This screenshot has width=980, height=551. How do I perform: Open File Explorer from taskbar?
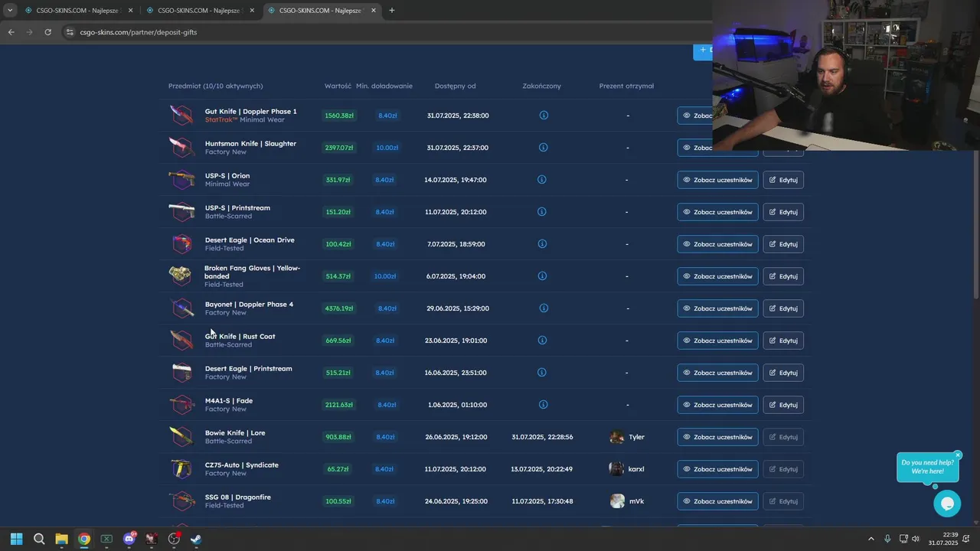[61, 539]
